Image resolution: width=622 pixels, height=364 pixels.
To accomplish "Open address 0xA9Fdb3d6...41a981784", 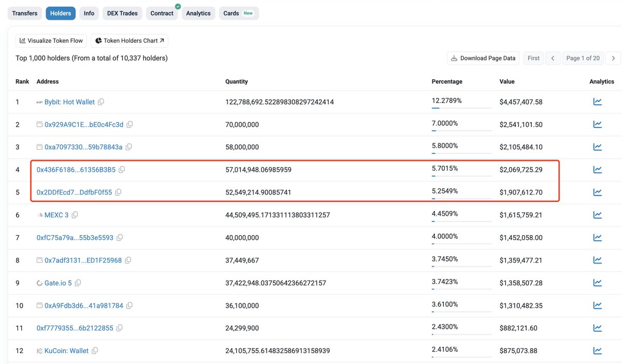I will 84,305.
